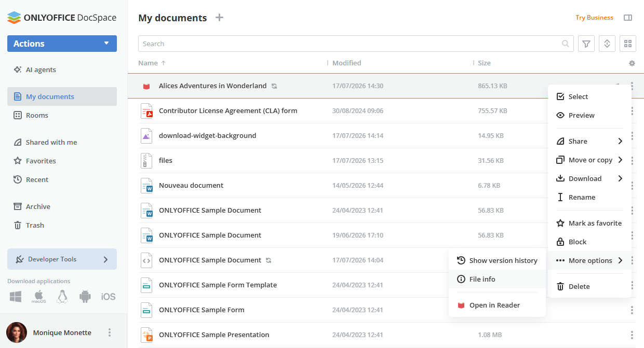Open the Nouveau document file name
This screenshot has height=348, width=644.
pos(191,186)
